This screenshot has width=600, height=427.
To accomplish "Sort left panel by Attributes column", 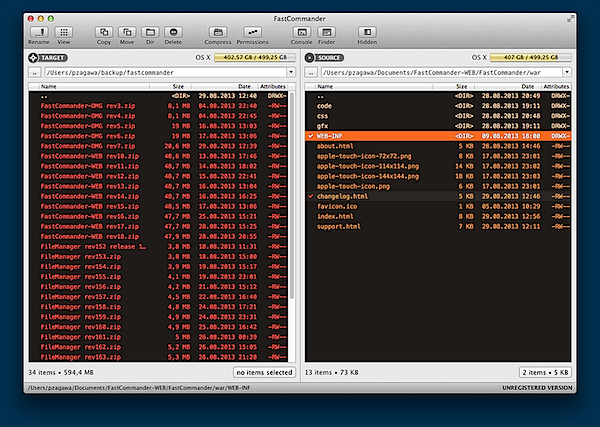I will click(x=273, y=86).
